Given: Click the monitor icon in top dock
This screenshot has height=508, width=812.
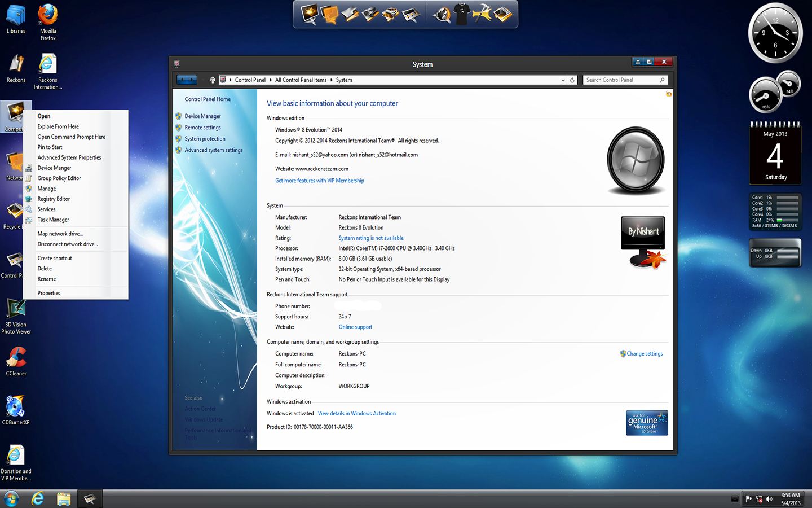Looking at the screenshot, I should coord(309,14).
